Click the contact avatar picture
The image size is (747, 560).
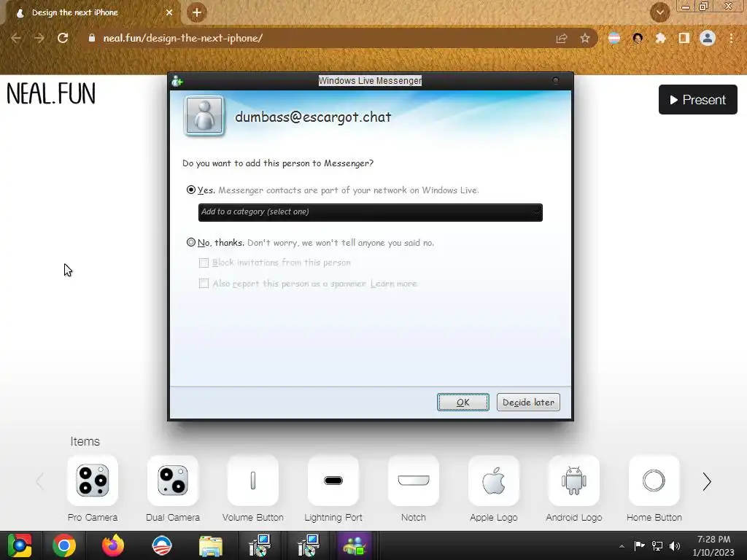[204, 115]
